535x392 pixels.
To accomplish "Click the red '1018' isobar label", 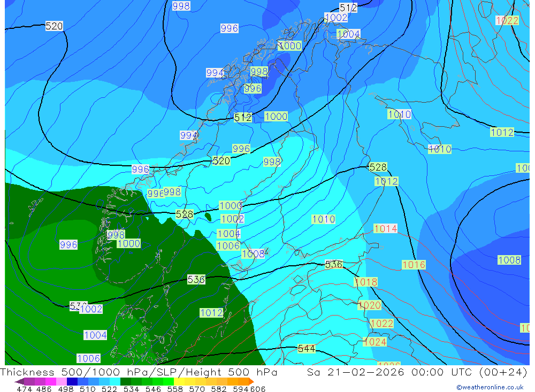I will click(366, 282).
